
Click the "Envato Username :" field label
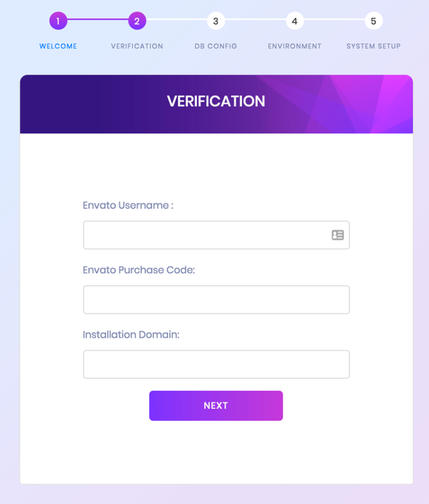(128, 205)
